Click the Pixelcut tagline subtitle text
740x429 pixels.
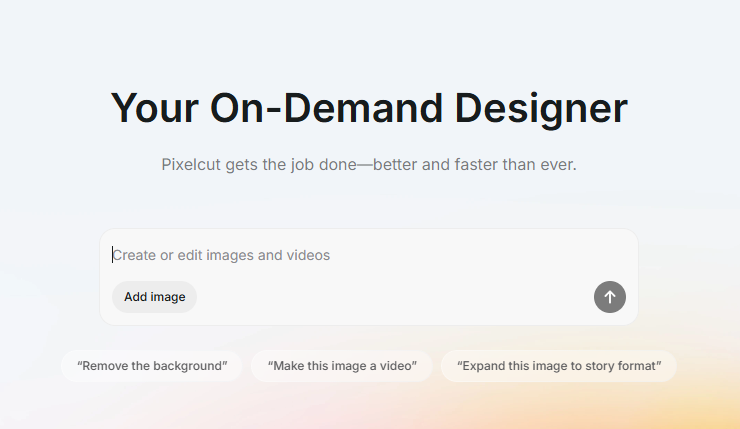[369, 164]
